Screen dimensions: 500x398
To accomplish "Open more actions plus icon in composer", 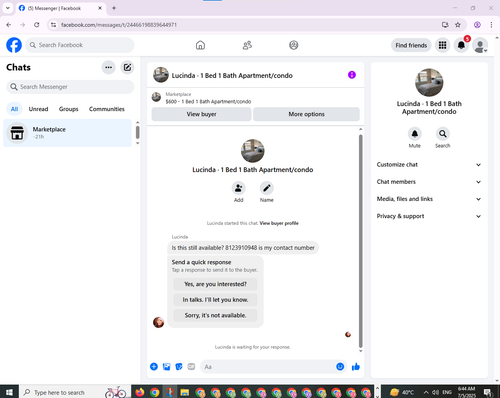I will 154,367.
